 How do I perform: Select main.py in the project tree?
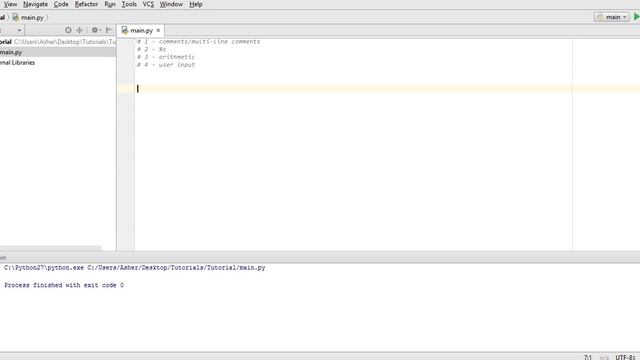[x=58, y=52]
